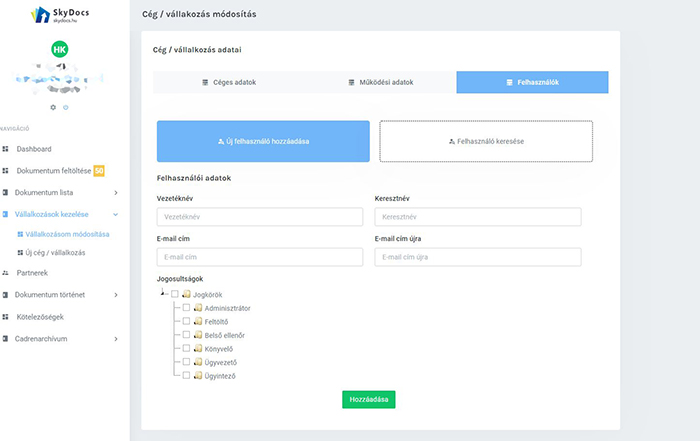Click the Kötelezőségek sidebar icon
This screenshot has height=441, width=700.
pos(6,317)
